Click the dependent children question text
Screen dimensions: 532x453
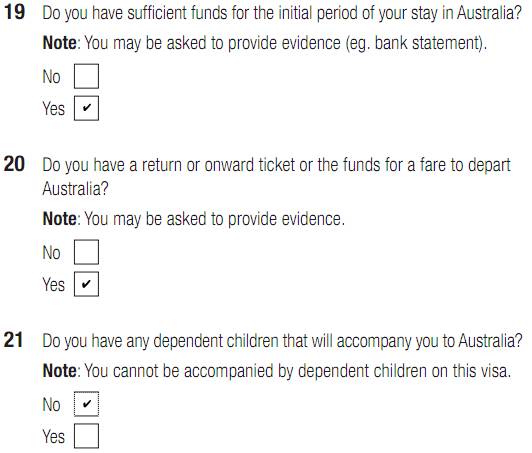coord(282,341)
